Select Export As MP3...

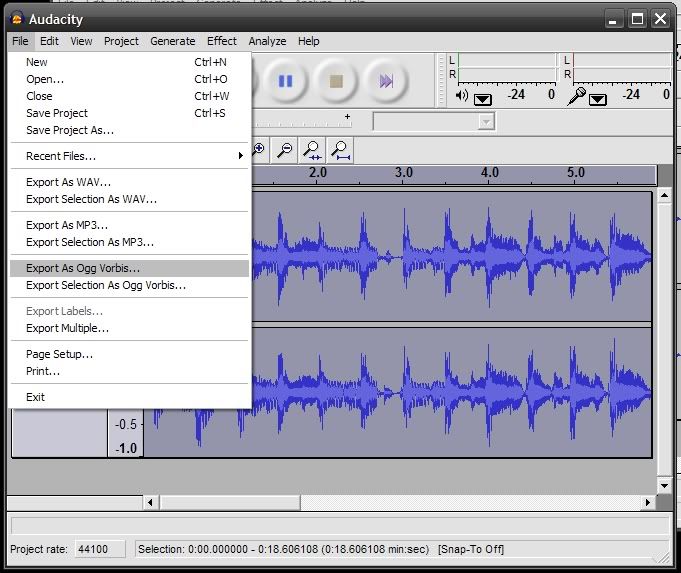coord(129,225)
